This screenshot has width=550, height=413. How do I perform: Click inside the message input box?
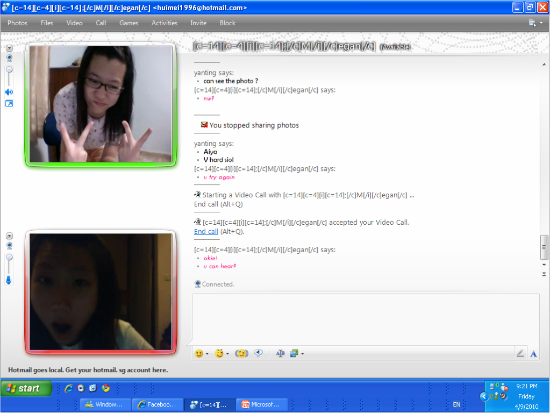pos(365,319)
